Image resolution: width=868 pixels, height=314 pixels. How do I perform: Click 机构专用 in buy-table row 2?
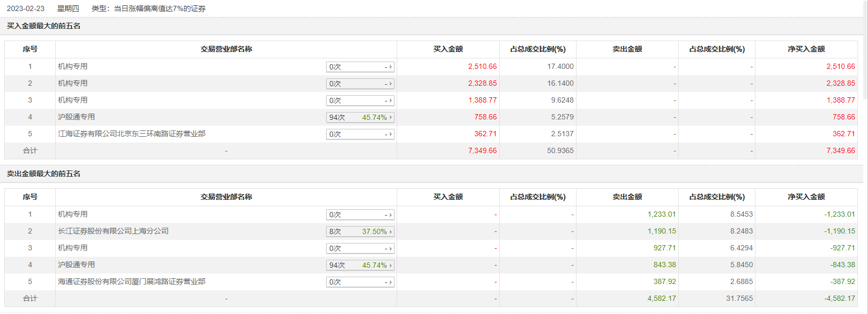73,83
